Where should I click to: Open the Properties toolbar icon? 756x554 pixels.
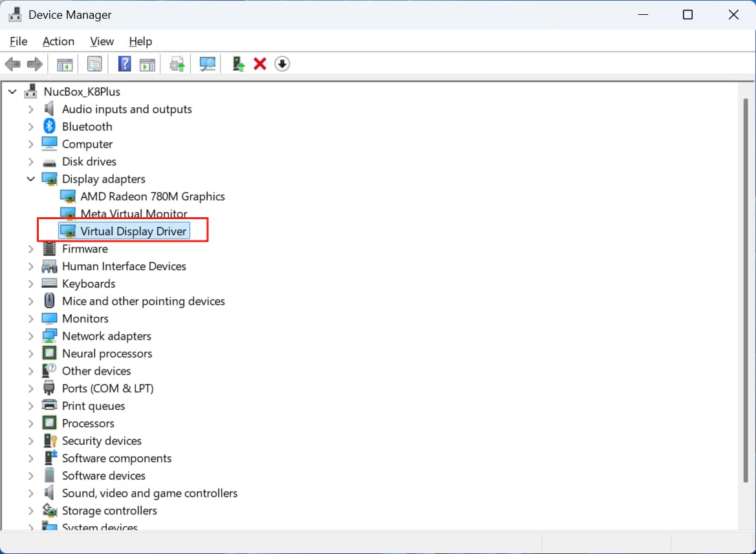pyautogui.click(x=94, y=64)
